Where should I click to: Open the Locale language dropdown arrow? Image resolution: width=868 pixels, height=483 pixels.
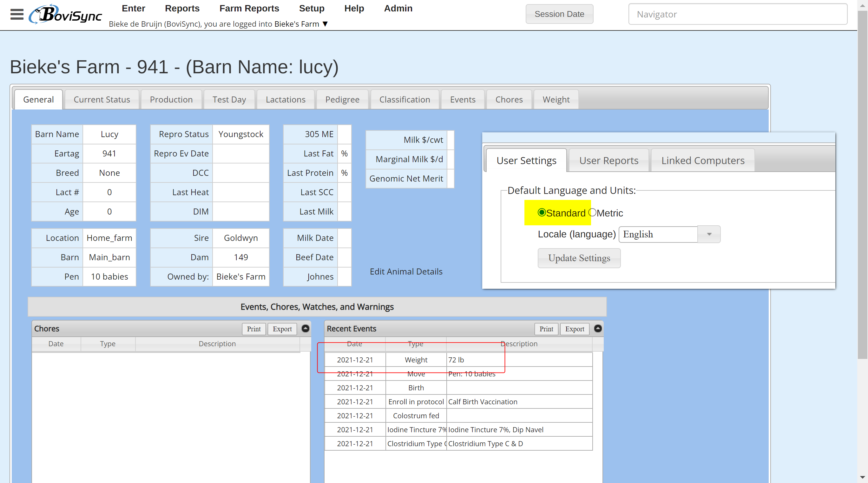[709, 234]
